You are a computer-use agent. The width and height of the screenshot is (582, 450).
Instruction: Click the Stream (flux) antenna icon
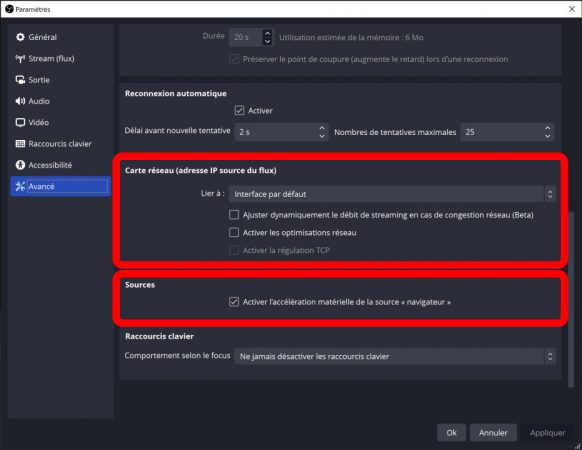click(x=20, y=59)
